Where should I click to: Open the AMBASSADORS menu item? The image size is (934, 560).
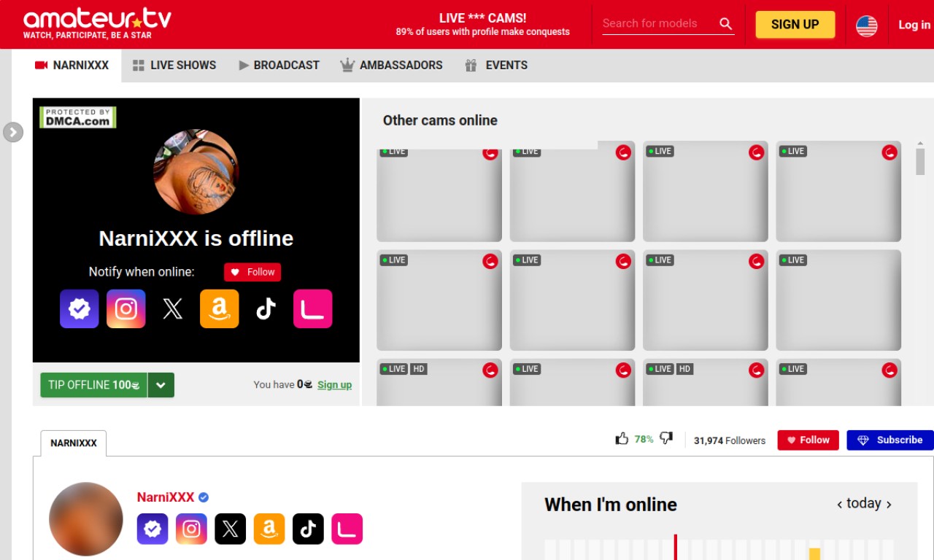391,65
